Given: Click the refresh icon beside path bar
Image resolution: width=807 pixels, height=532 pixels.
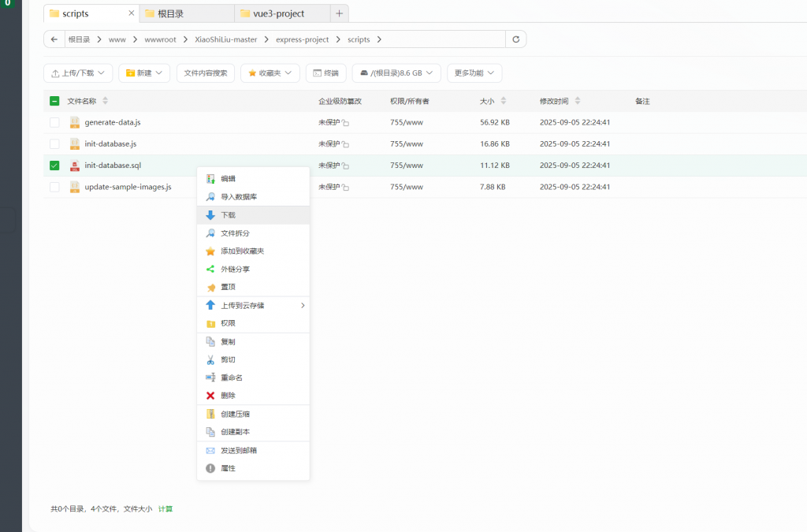Looking at the screenshot, I should 516,39.
